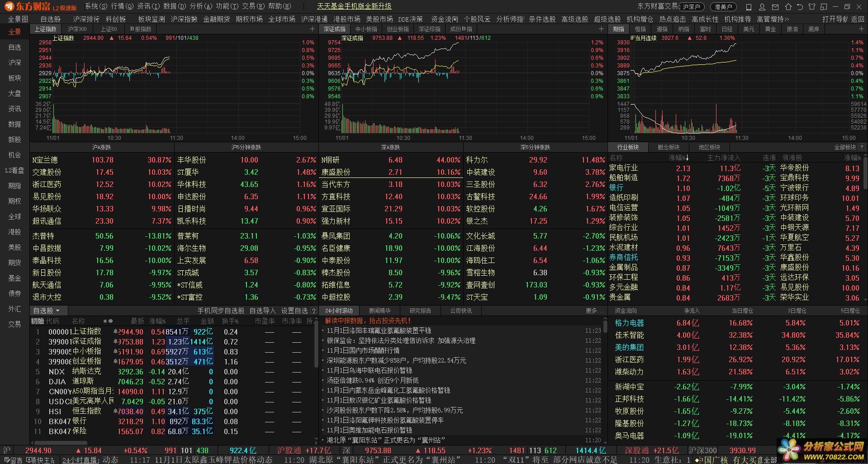Image resolution: width=868 pixels, height=464 pixels.
Task: Open news item 汤臣倍健跌0.94% 创近9个月新低
Action: 373,380
